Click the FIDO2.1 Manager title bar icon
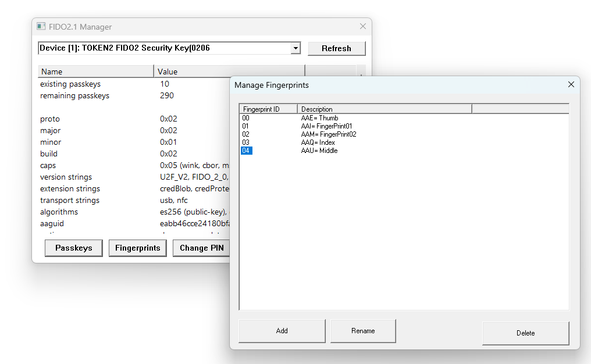 click(41, 26)
